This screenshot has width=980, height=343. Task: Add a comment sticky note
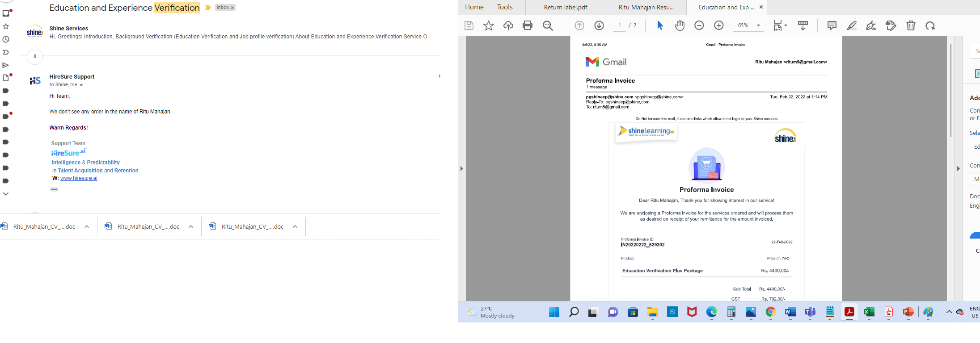[832, 25]
